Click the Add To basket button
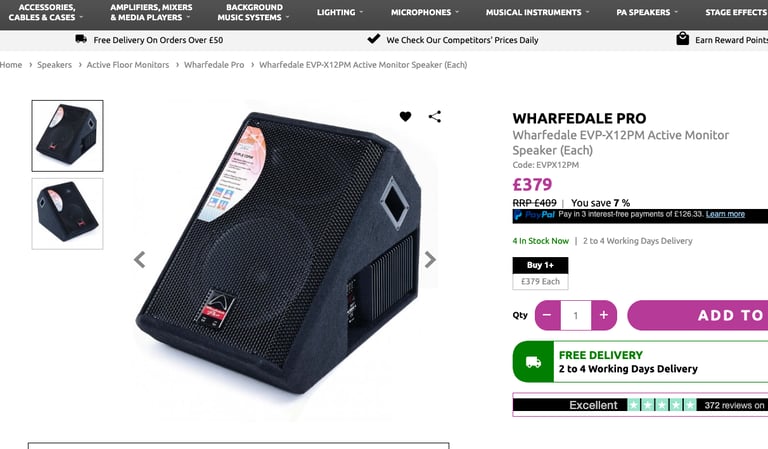Screen dimensions: 768x449 click(697, 315)
